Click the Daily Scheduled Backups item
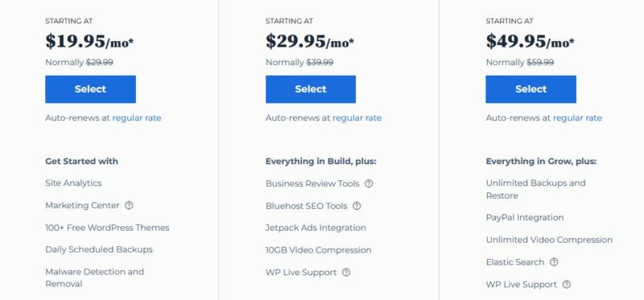Viewport: 644px width, 300px height. (99, 249)
